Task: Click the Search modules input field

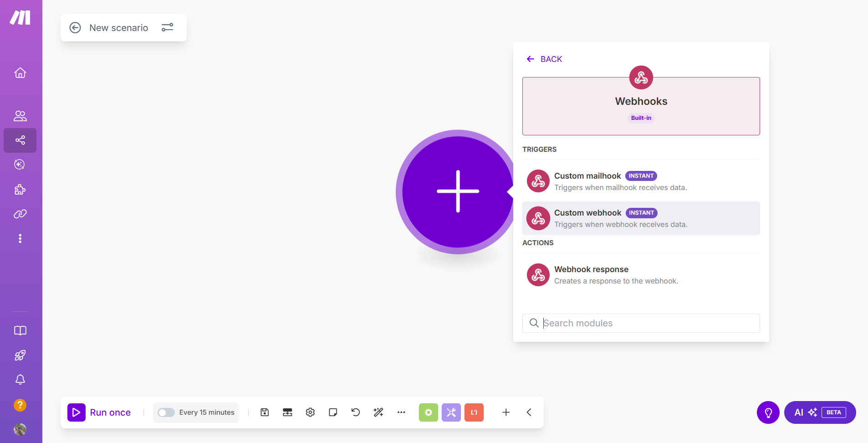Action: (x=647, y=323)
